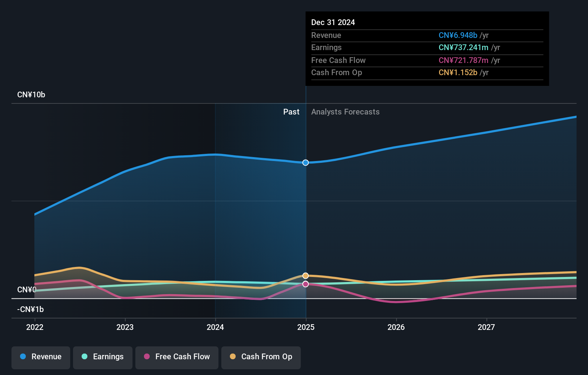Toggle the Revenue series in the legend
This screenshot has height=375, width=588.
(41, 357)
